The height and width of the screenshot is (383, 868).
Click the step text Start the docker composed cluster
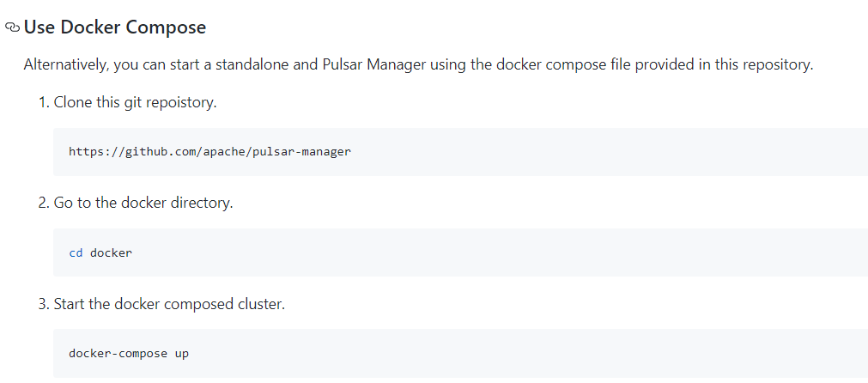coord(169,304)
